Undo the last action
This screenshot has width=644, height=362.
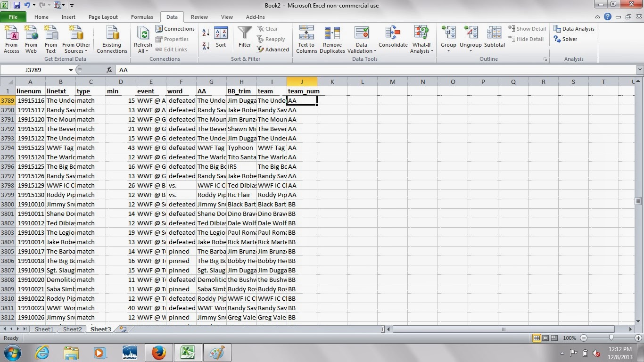click(x=27, y=5)
